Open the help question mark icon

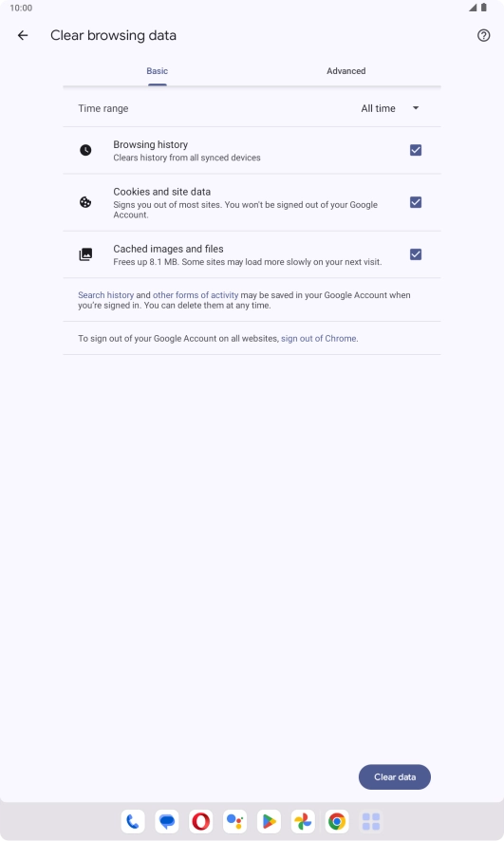tap(484, 35)
